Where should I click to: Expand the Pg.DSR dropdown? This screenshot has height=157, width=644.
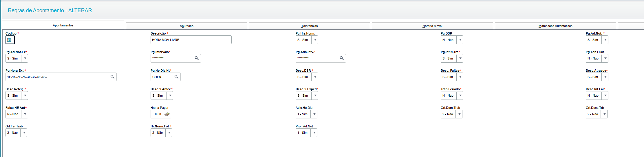[460, 40]
